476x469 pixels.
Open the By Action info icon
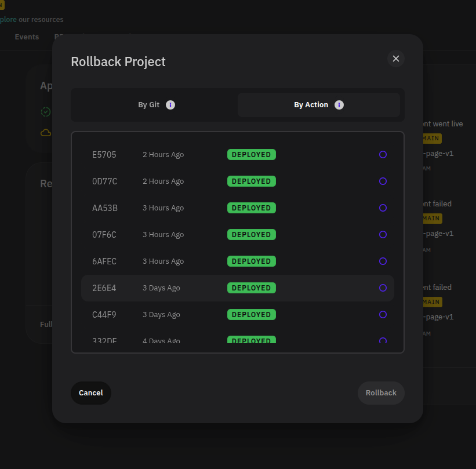[x=339, y=105]
